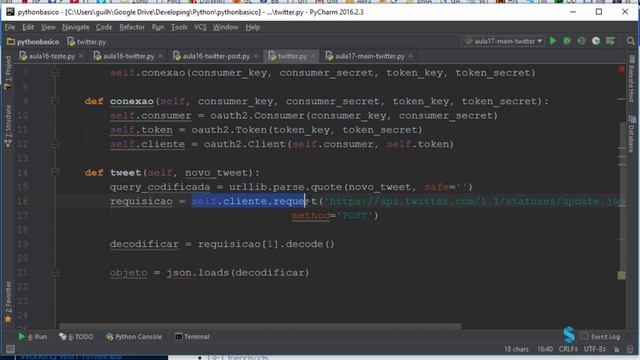Open the Window menu
Screen dimensions: 640x360
pyautogui.click(x=225, y=27)
